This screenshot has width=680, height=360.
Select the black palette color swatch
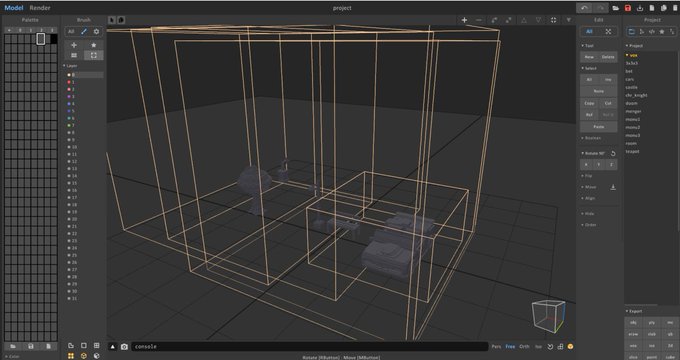coord(54,39)
